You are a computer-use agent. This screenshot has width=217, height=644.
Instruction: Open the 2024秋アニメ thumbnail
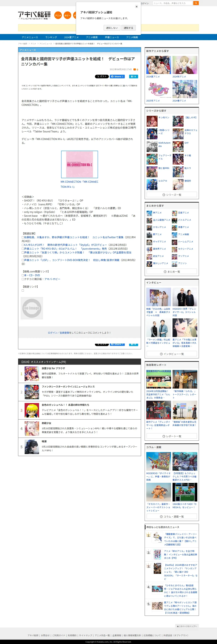click(185, 65)
